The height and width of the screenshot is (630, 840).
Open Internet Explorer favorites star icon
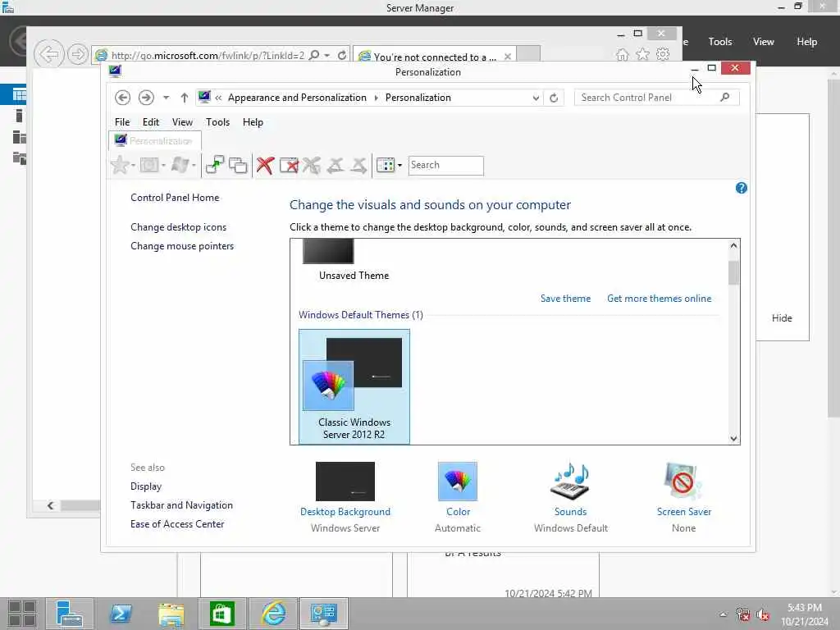click(642, 55)
